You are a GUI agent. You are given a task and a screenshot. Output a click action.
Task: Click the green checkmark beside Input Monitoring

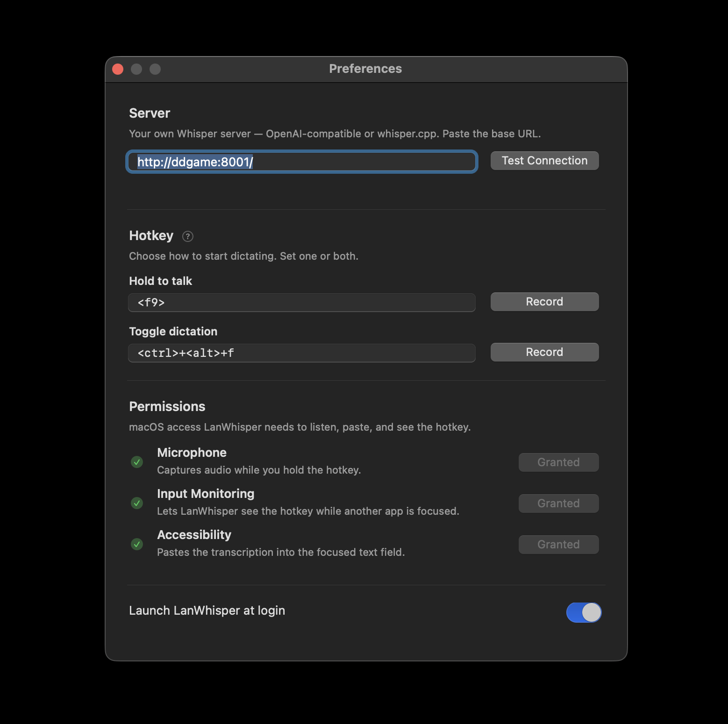coord(136,504)
